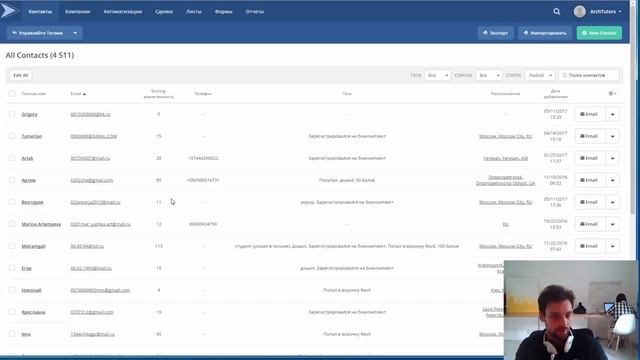Click the green New Contact button
Screen dimensions: 640x360
click(x=599, y=33)
